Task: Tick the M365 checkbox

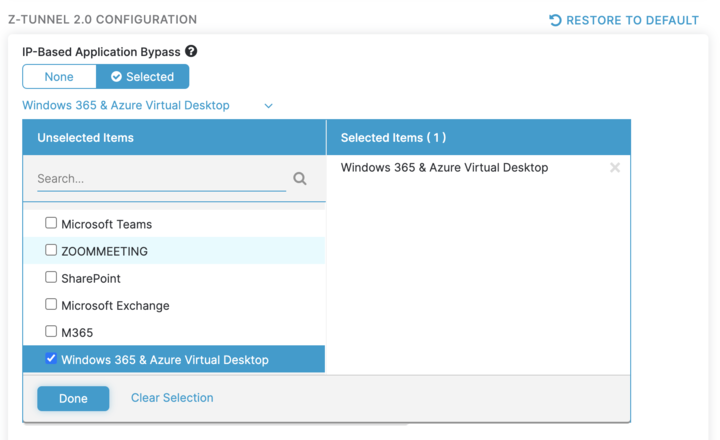Action: tap(51, 332)
